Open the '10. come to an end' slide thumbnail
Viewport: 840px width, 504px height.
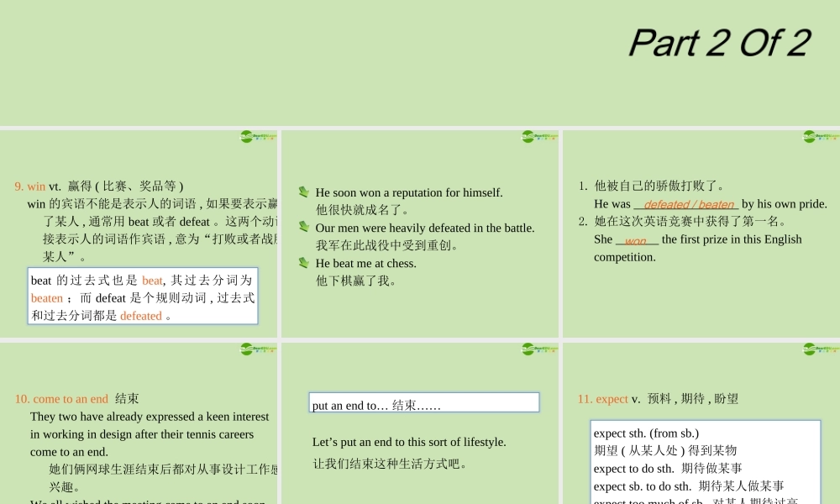coord(139,423)
